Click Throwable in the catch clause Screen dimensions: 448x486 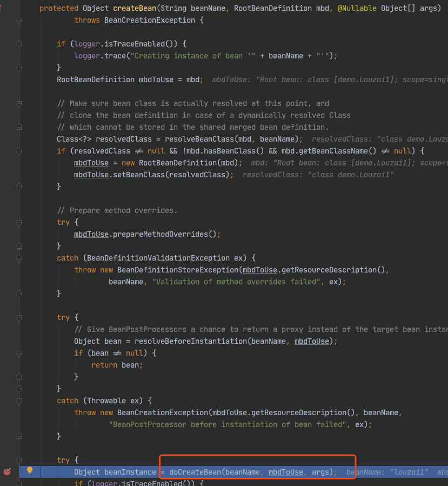coord(106,401)
